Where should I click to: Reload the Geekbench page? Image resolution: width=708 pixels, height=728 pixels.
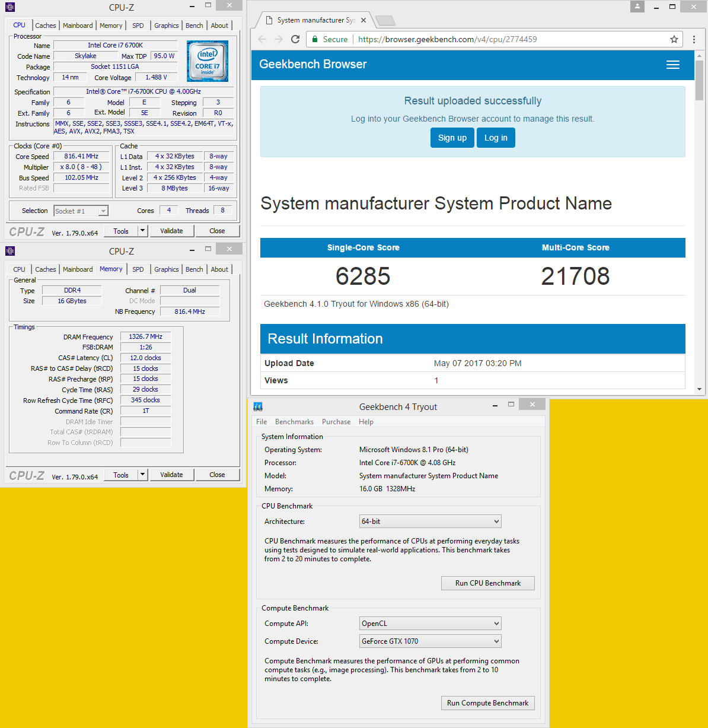click(x=295, y=39)
